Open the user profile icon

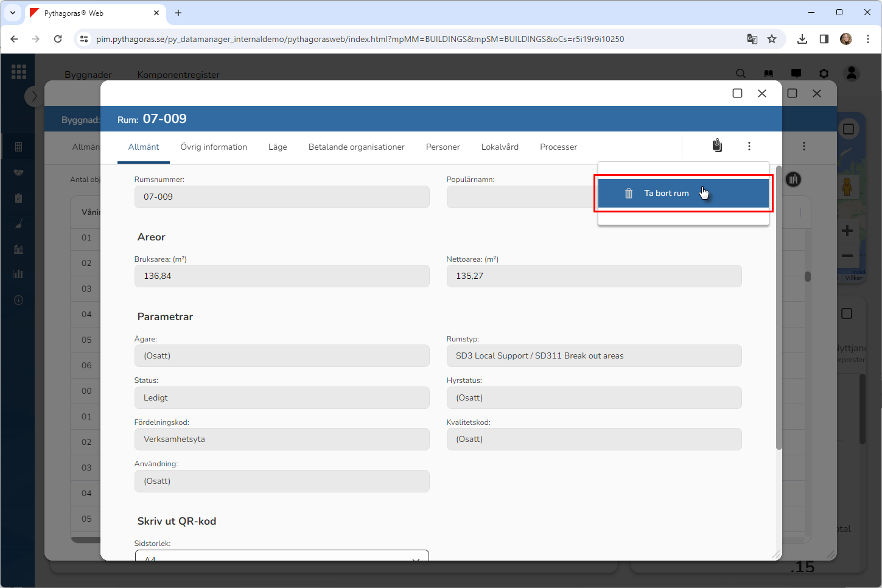tap(852, 74)
